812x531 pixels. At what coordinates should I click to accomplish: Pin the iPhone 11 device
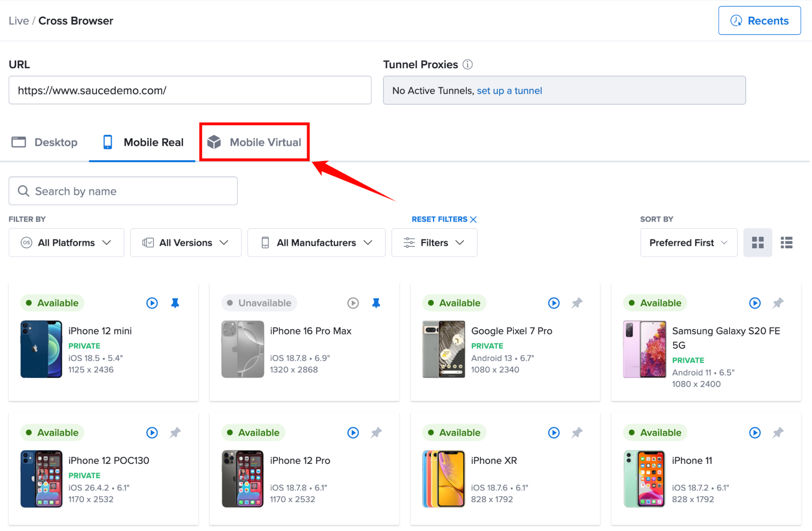778,433
